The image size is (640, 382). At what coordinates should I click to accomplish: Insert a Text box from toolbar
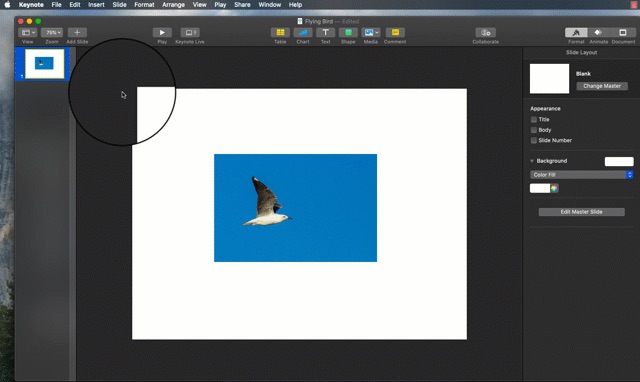click(325, 33)
